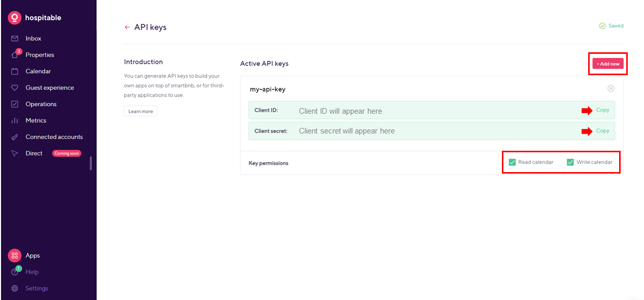
Task: Open the Apps section
Action: (31, 255)
